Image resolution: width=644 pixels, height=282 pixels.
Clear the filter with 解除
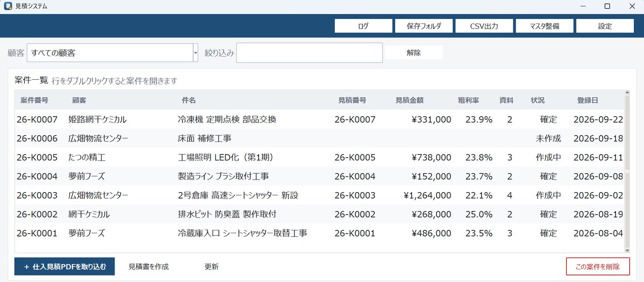pos(414,53)
